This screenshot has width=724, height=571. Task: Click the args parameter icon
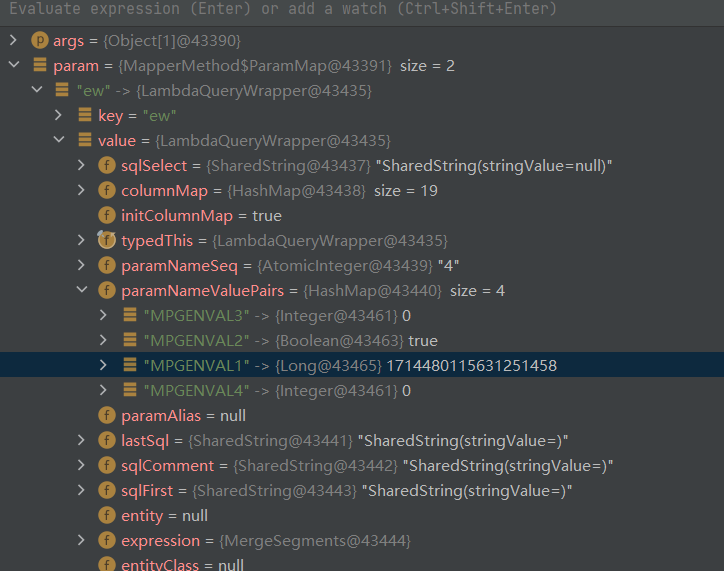click(40, 40)
